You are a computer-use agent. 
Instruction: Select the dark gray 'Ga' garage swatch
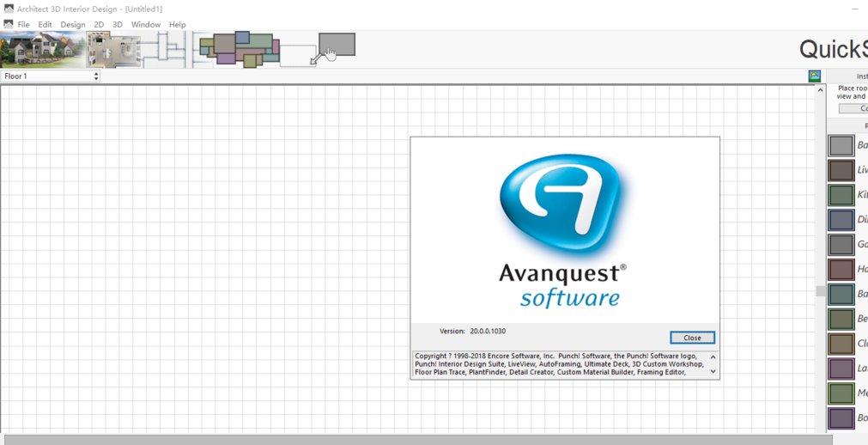(841, 244)
